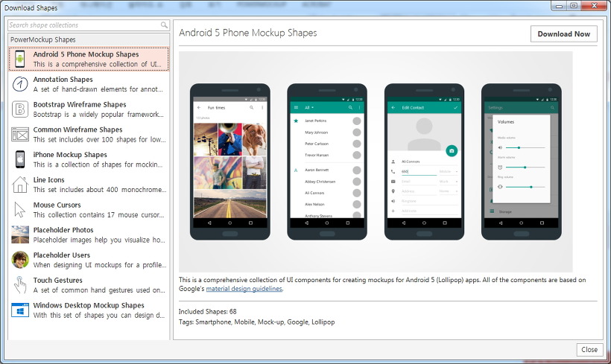Click 'This is a collection of shapes for mockin' text
Viewport: 611px width, 364px height.
coord(98,165)
